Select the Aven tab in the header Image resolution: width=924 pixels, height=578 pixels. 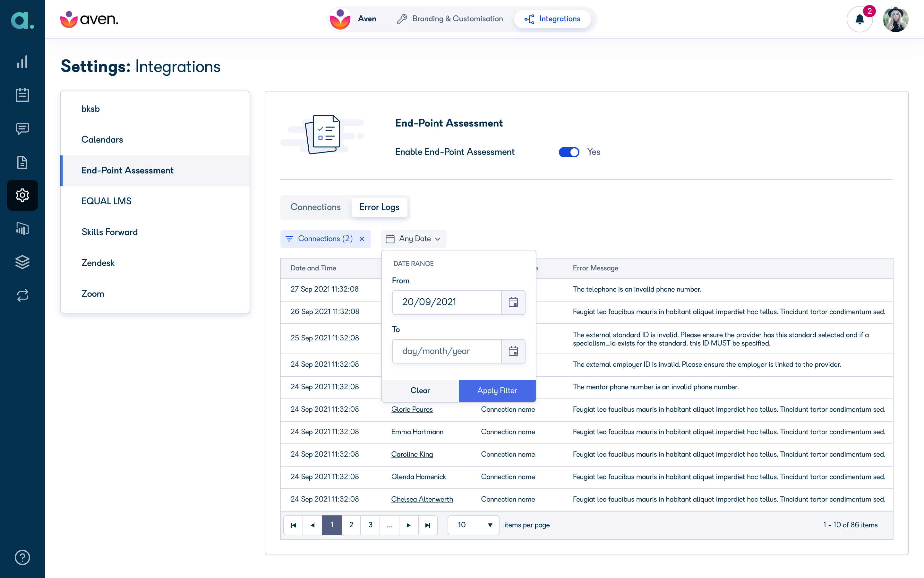[x=353, y=19]
